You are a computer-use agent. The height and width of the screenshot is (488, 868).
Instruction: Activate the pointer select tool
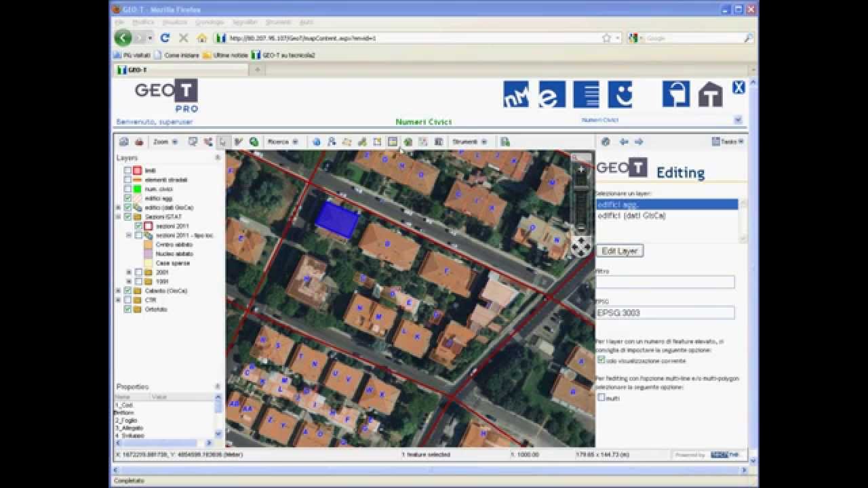[222, 142]
